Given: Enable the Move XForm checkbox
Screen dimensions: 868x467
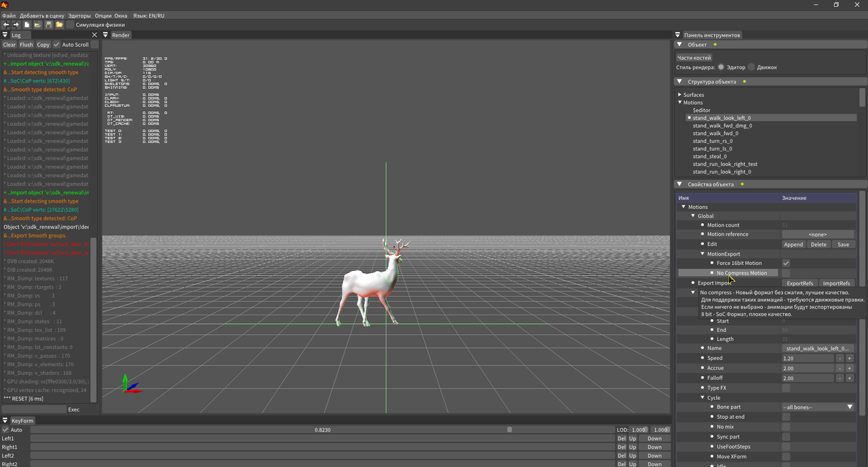Looking at the screenshot, I should coord(786,457).
